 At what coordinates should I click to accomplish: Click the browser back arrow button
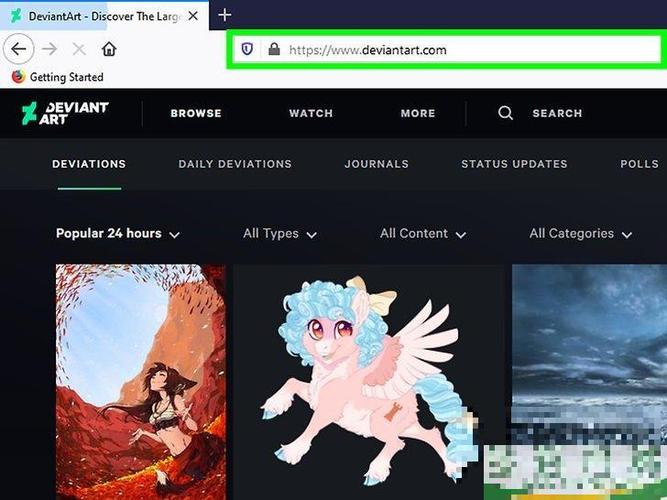(x=19, y=49)
